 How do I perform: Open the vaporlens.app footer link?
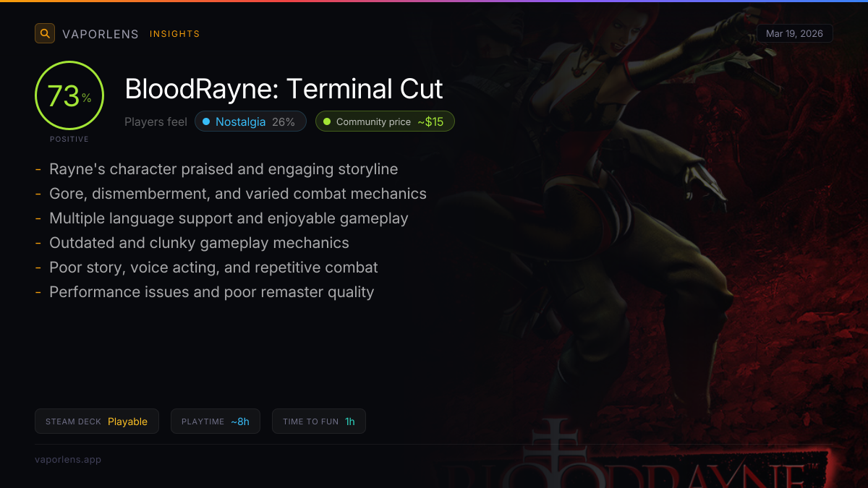(68, 459)
